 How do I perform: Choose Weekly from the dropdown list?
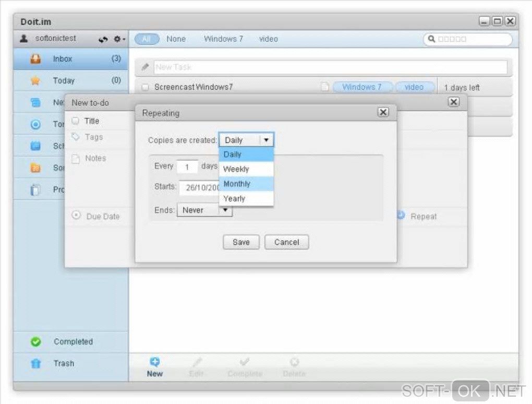click(246, 169)
